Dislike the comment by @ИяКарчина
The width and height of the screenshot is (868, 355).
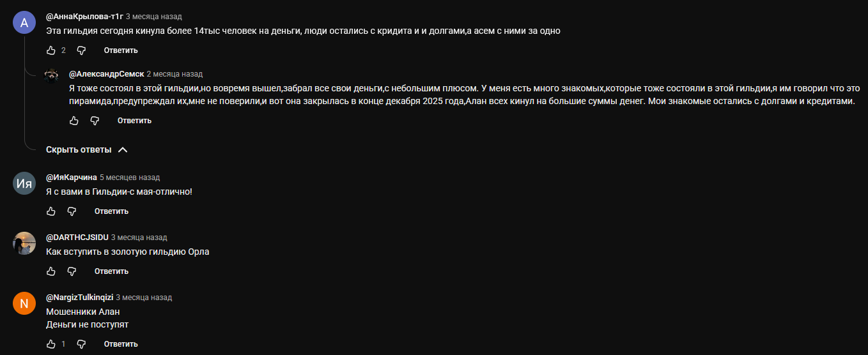(x=72, y=211)
